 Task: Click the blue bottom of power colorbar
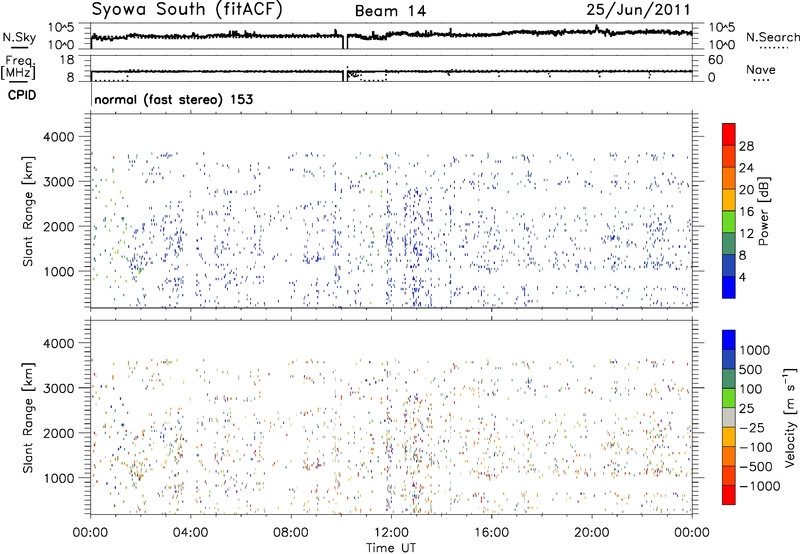[729, 287]
